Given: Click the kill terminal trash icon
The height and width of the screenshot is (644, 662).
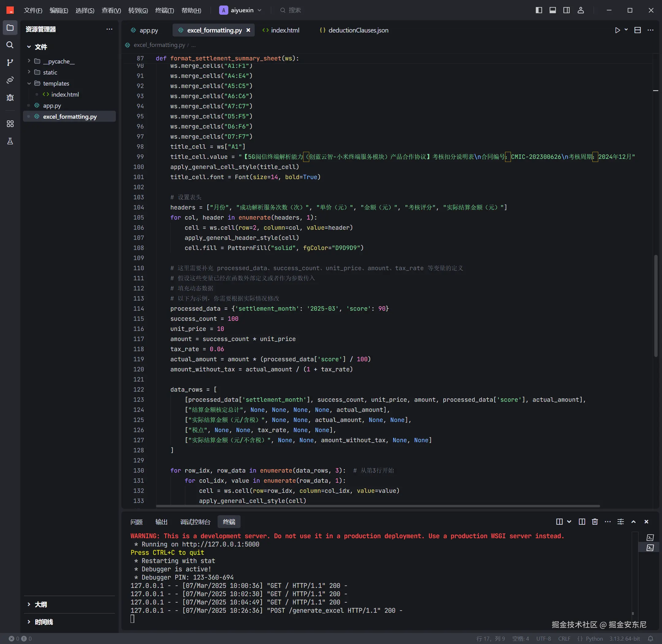Looking at the screenshot, I should point(595,522).
